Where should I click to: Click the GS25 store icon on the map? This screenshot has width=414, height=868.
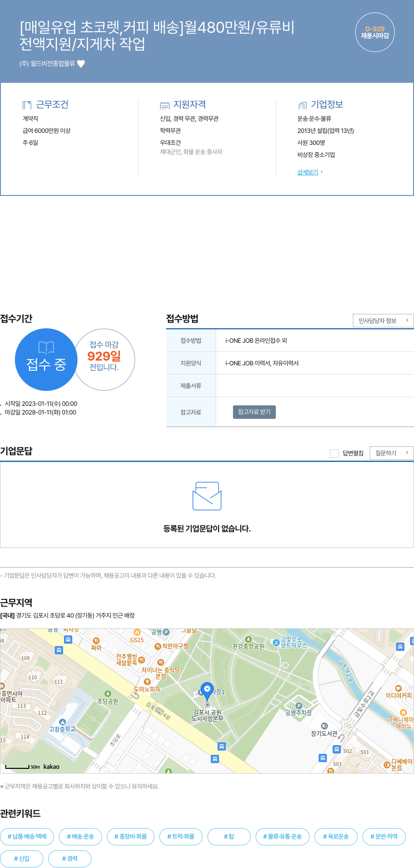coord(137,632)
